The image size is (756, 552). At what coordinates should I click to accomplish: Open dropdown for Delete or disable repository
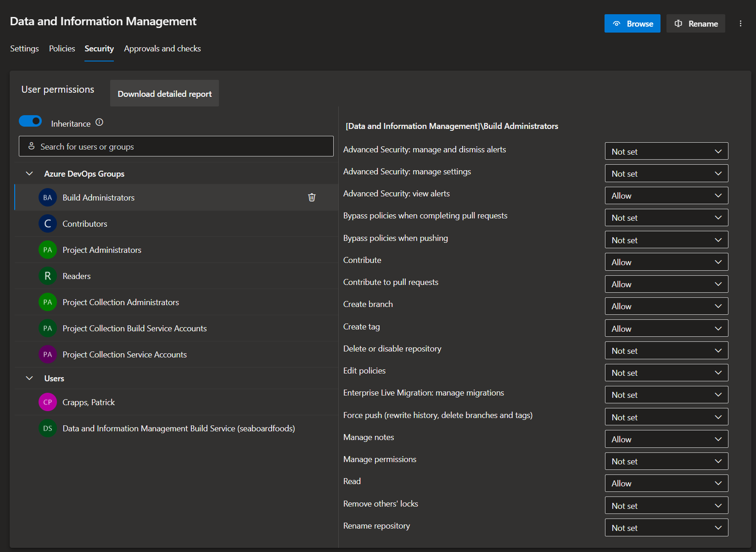(666, 351)
